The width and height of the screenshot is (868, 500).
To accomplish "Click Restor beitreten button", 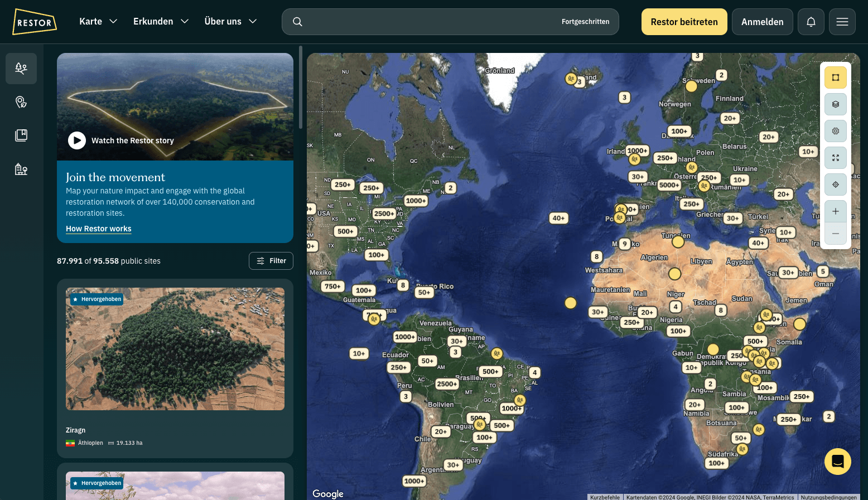I will click(x=684, y=22).
